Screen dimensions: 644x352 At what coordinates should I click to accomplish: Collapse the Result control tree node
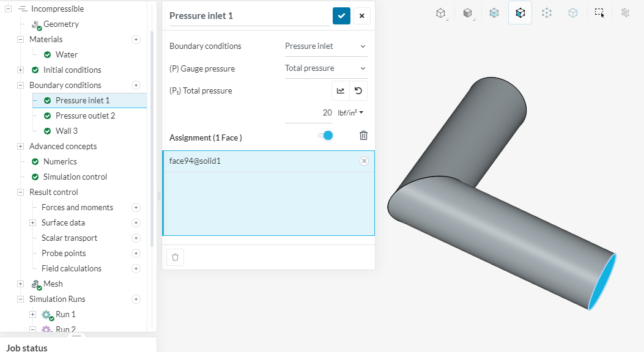tap(20, 192)
